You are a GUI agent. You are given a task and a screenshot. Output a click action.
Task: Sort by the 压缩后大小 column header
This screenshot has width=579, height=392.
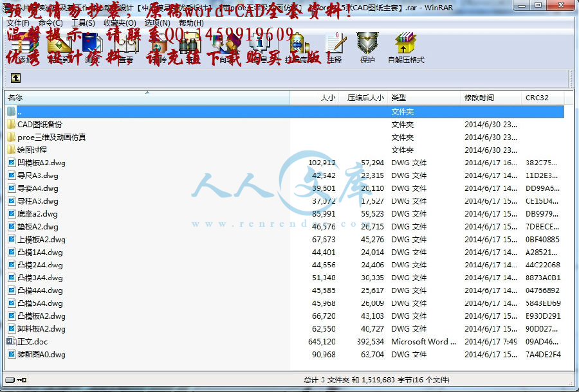(363, 98)
